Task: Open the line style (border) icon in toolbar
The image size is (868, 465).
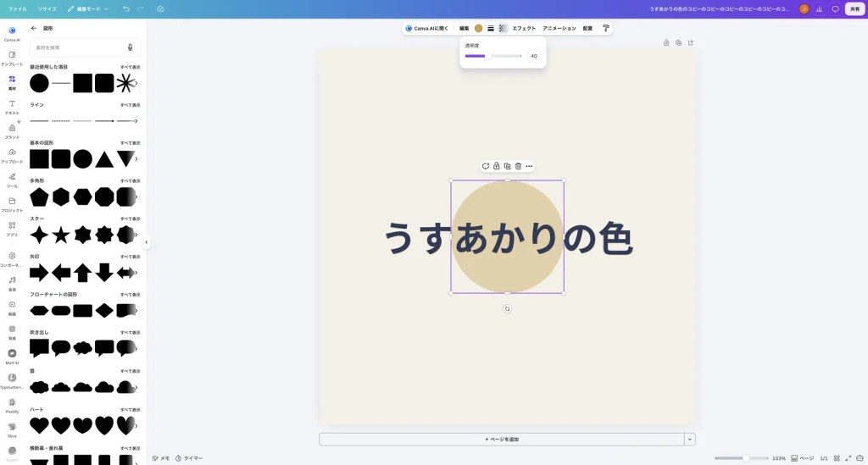Action: click(x=491, y=28)
